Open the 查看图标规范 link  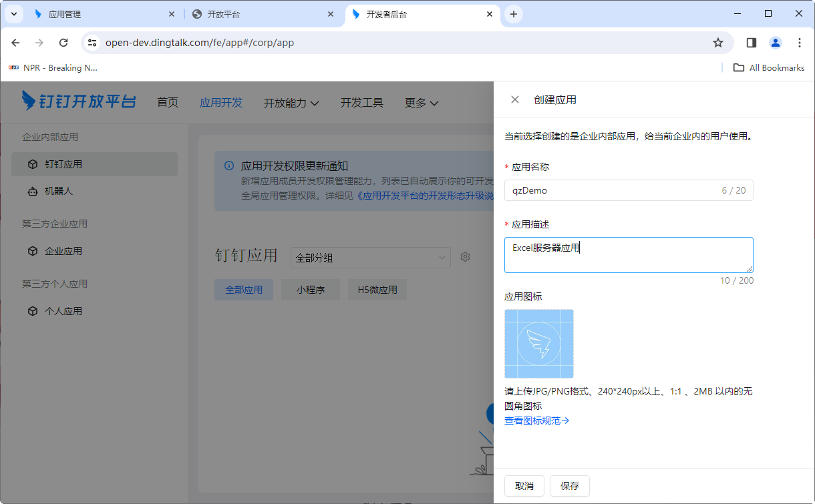pyautogui.click(x=536, y=421)
